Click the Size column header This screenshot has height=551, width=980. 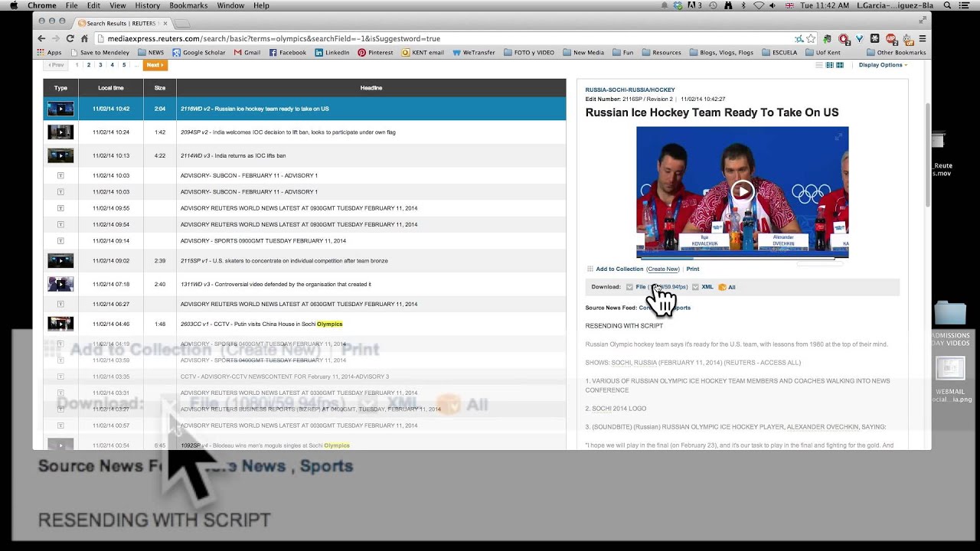click(160, 88)
